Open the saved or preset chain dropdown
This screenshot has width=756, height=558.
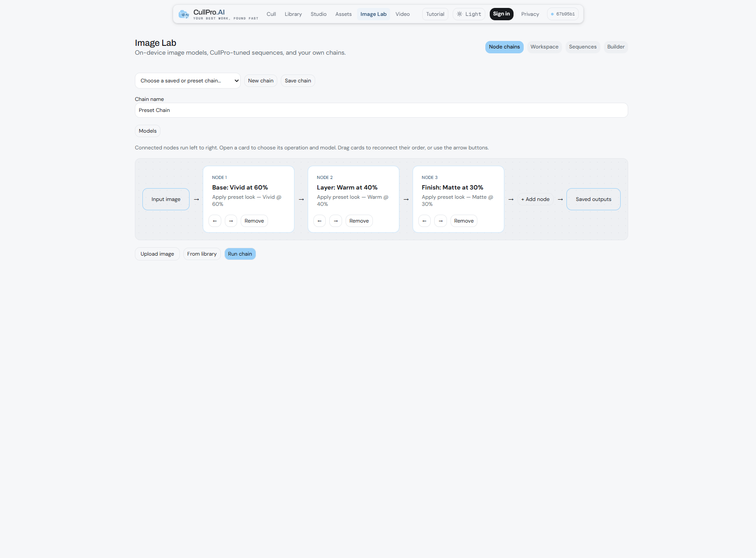coord(188,81)
